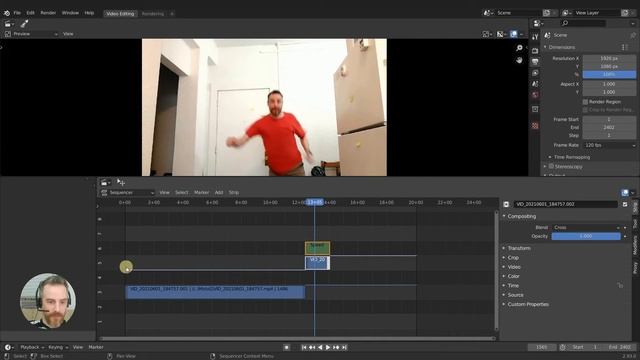Click the Blender logo icon in the top bar

(x=7, y=13)
